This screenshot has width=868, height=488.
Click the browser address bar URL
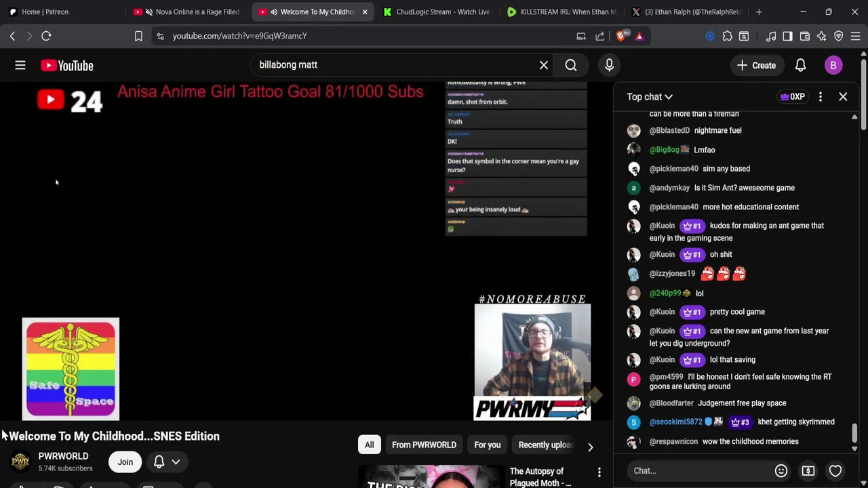coord(239,36)
